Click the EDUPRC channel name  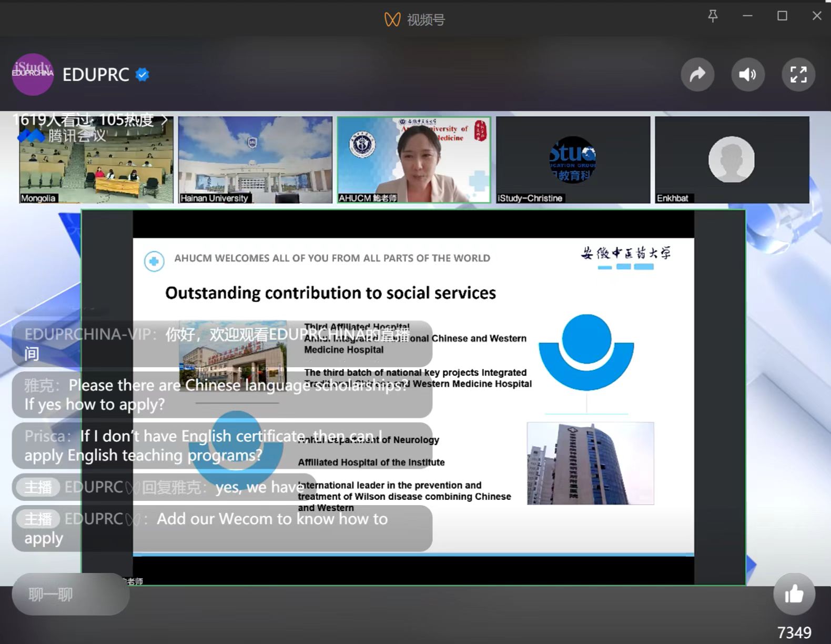(96, 75)
